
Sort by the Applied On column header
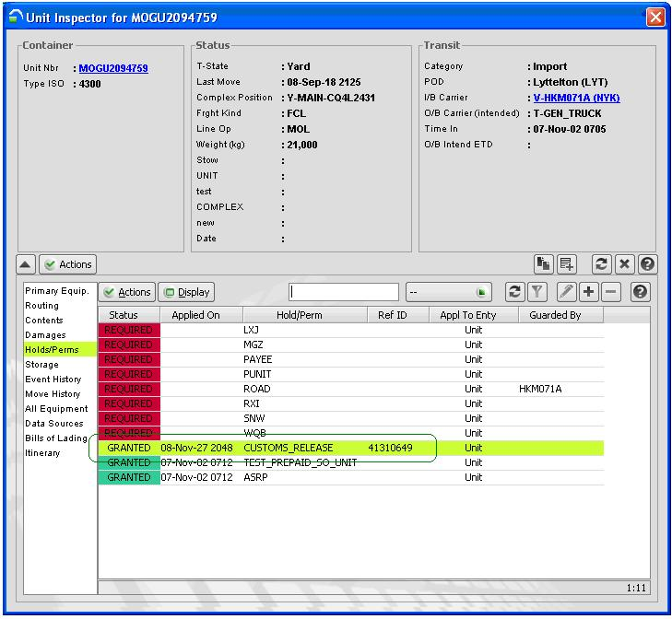point(201,315)
